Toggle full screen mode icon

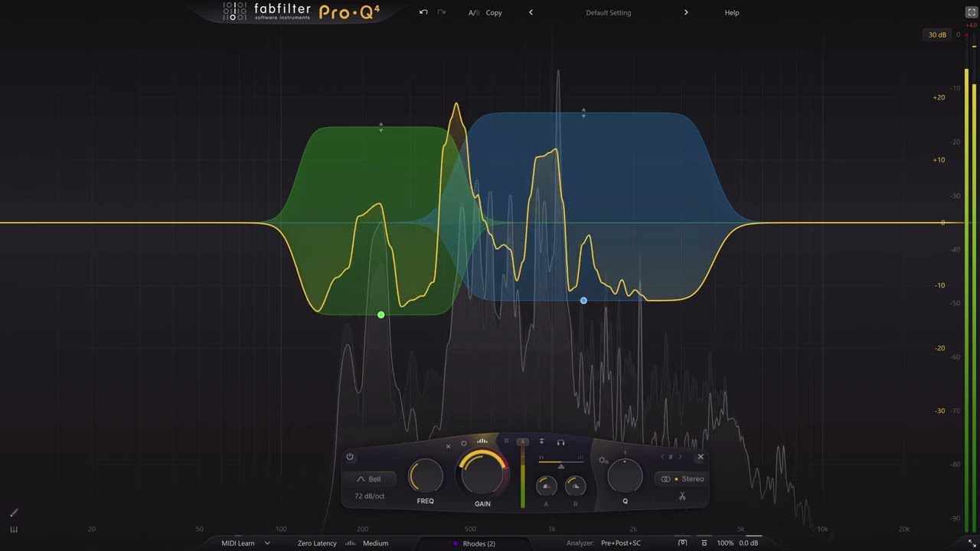pyautogui.click(x=972, y=12)
